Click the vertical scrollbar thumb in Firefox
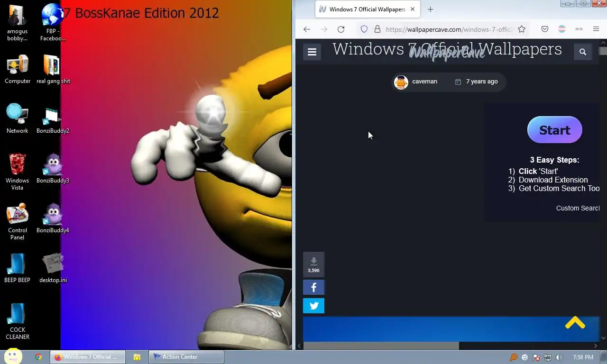The height and width of the screenshot is (364, 607). click(x=603, y=51)
